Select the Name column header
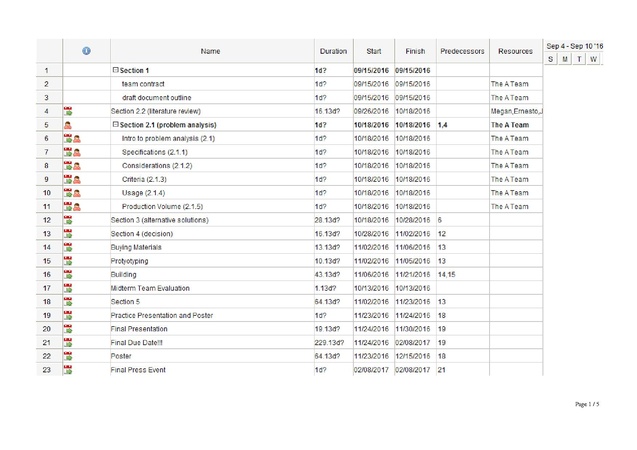Viewport: 637px width, 450px height. pyautogui.click(x=212, y=51)
